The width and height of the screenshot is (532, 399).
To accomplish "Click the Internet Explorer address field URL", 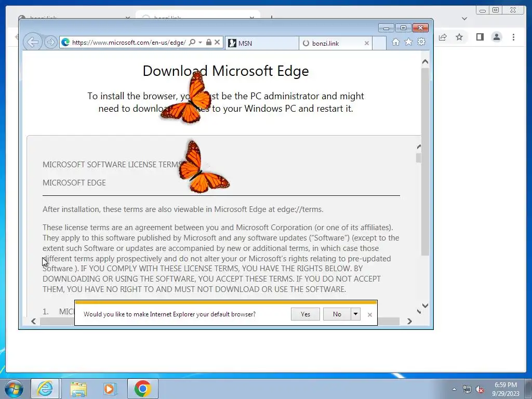I will click(x=129, y=43).
